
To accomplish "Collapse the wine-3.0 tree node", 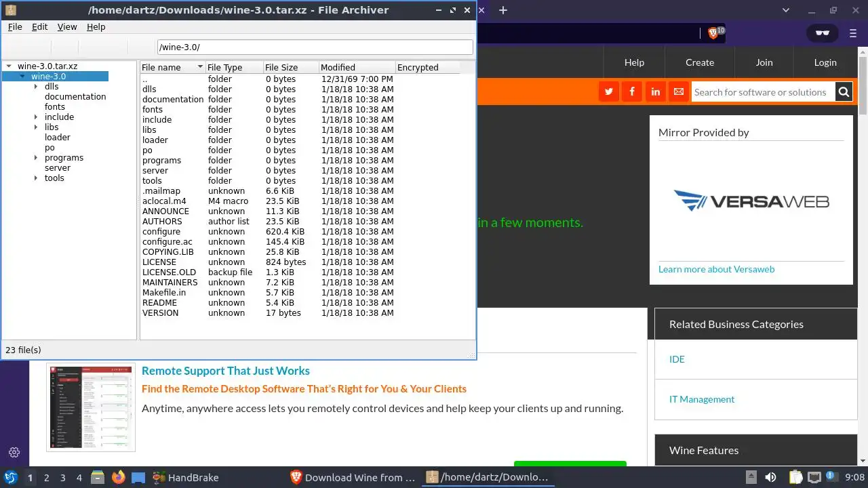I will pos(23,77).
